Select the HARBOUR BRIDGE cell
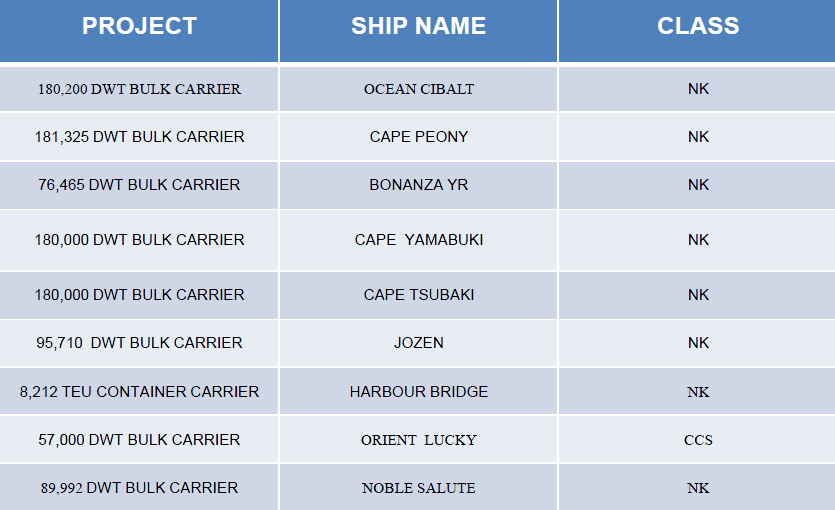This screenshot has height=510, width=835. point(419,392)
